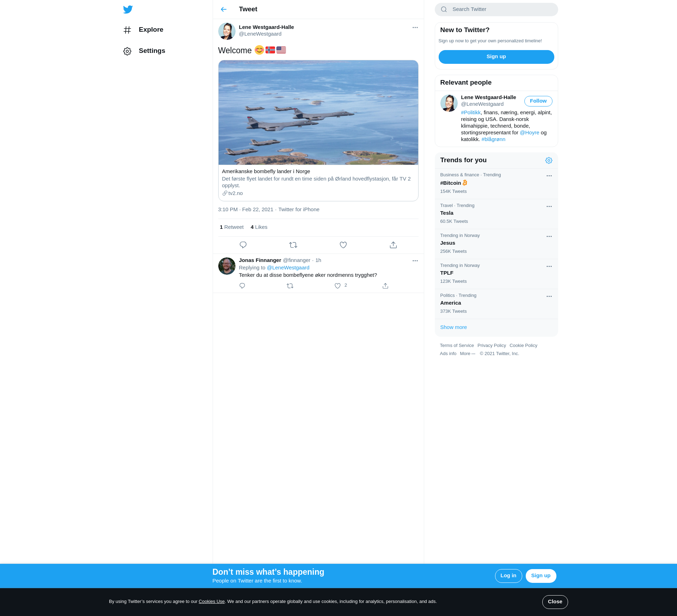The width and height of the screenshot is (677, 616).
Task: Open more options for TPLF trend
Action: click(x=549, y=266)
